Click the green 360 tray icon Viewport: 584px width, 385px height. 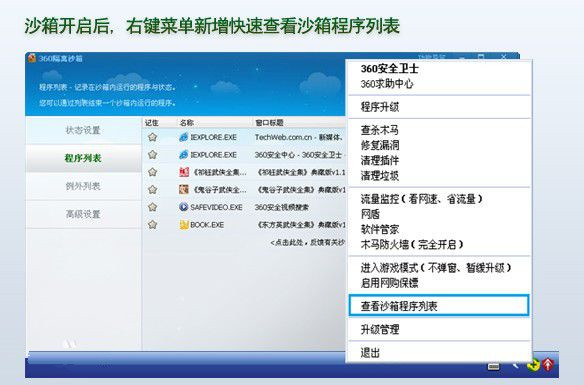point(533,364)
